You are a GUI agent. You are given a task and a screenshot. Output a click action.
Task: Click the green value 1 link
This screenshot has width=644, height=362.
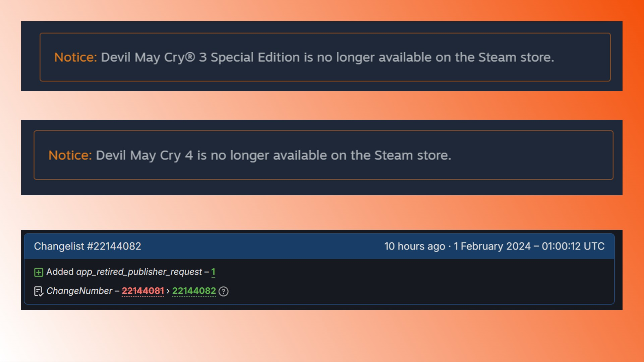pos(213,272)
